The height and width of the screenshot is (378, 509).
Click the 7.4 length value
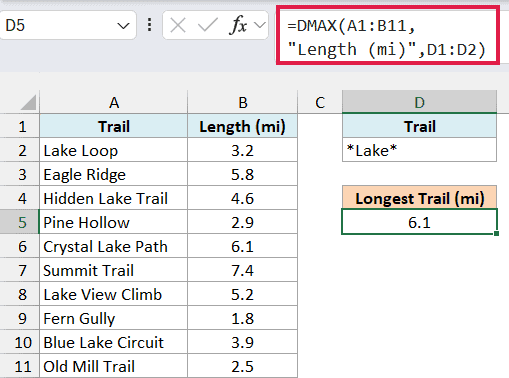[x=243, y=270]
